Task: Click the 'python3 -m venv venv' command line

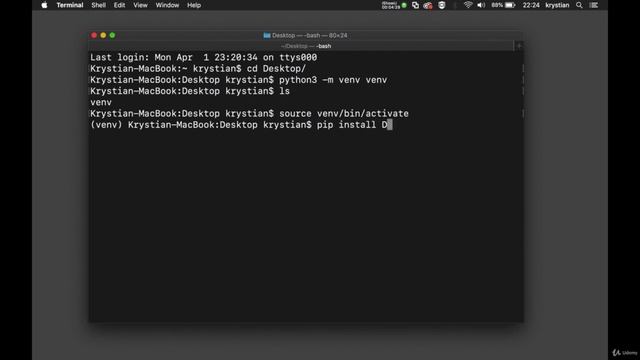Action: click(238, 80)
